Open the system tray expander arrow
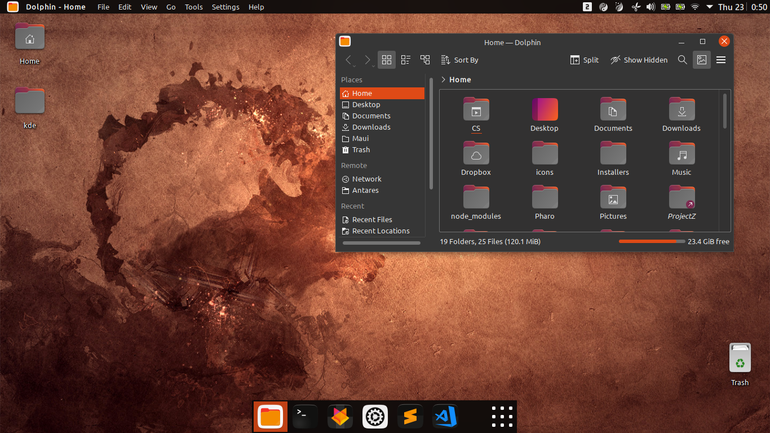Image resolution: width=770 pixels, height=433 pixels. pos(709,7)
